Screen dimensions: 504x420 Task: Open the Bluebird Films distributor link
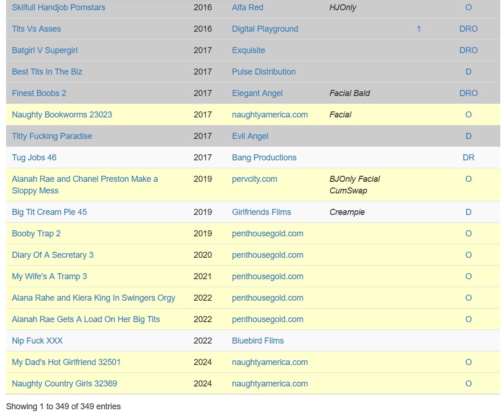258,341
